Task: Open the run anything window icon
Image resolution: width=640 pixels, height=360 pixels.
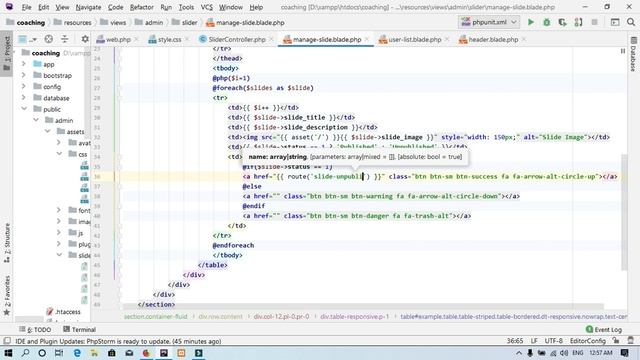Action: [615, 22]
